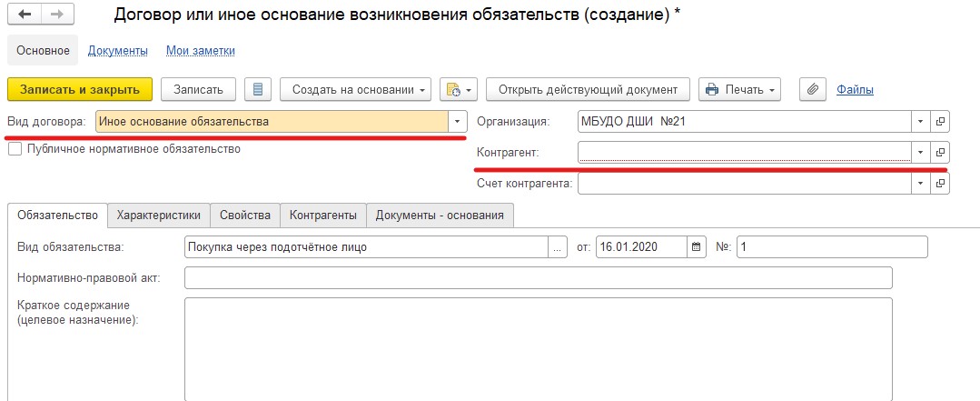Click the Записать button
Image resolution: width=980 pixels, height=401 pixels.
198,89
